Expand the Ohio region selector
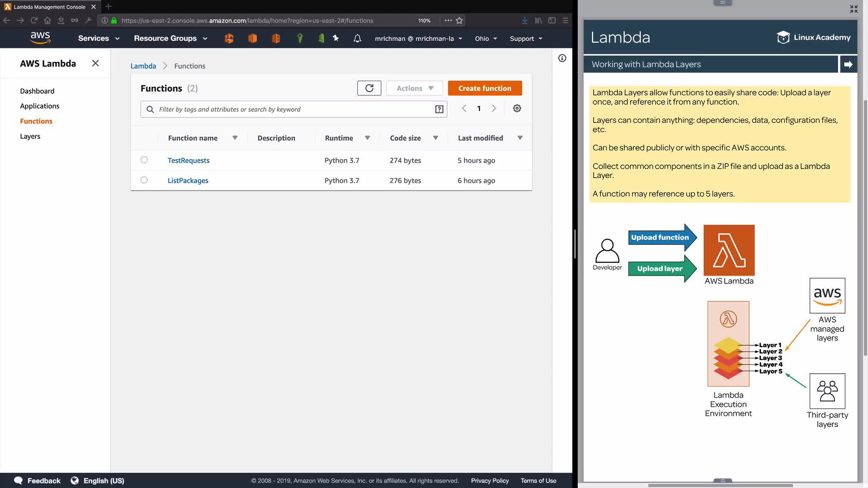This screenshot has width=868, height=488. point(486,38)
